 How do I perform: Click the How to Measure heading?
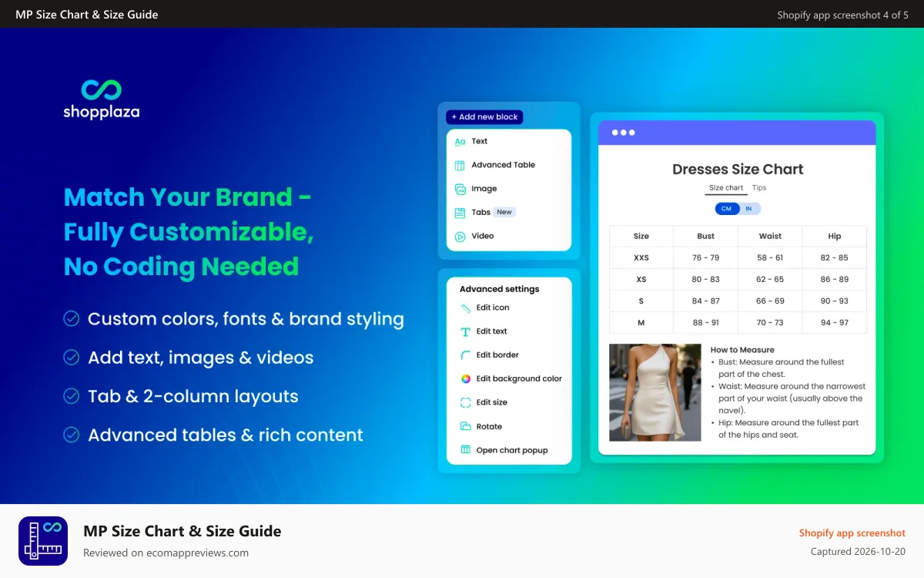(x=742, y=350)
